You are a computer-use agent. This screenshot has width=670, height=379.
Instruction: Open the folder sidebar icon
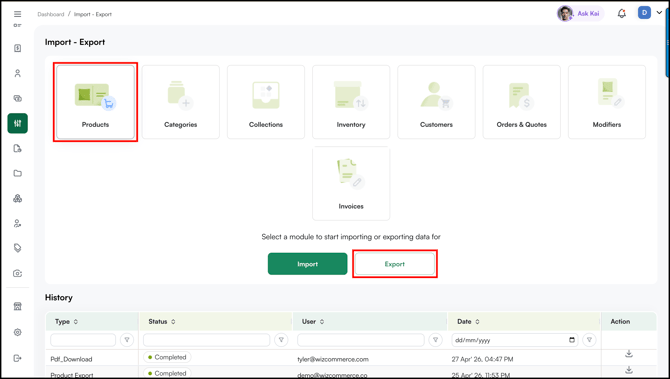click(x=18, y=173)
